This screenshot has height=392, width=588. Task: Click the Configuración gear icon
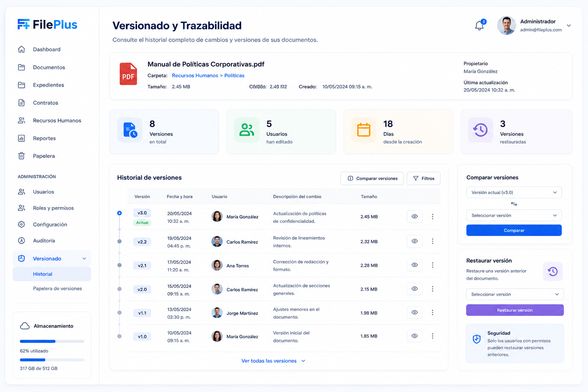tap(21, 224)
